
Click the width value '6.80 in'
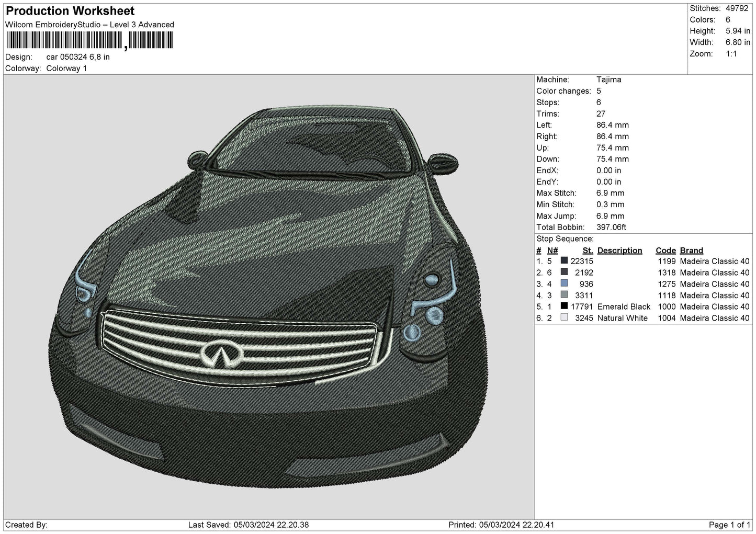738,42
